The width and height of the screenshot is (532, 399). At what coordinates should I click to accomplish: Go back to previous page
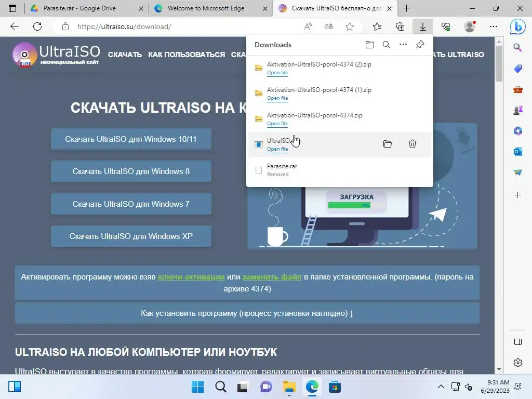(x=14, y=26)
